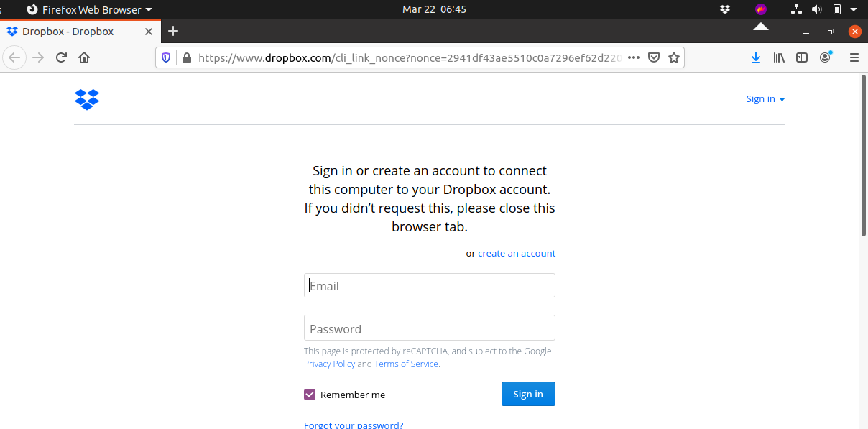The height and width of the screenshot is (429, 868).
Task: Open the Privacy Policy link
Action: (x=329, y=364)
